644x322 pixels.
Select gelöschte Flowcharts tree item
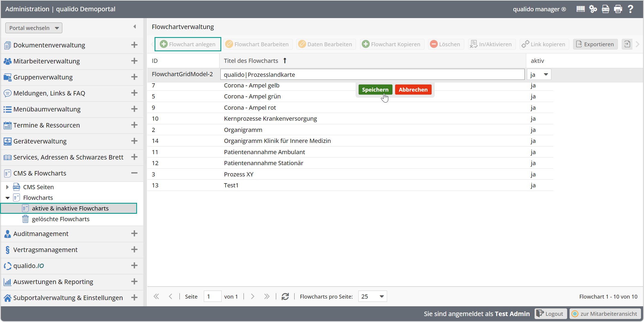click(x=61, y=219)
